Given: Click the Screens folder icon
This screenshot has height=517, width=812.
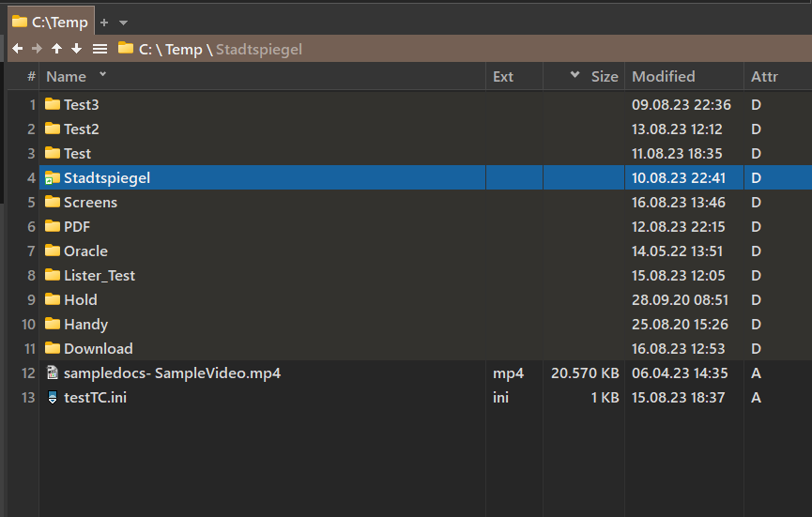Looking at the screenshot, I should click(53, 202).
